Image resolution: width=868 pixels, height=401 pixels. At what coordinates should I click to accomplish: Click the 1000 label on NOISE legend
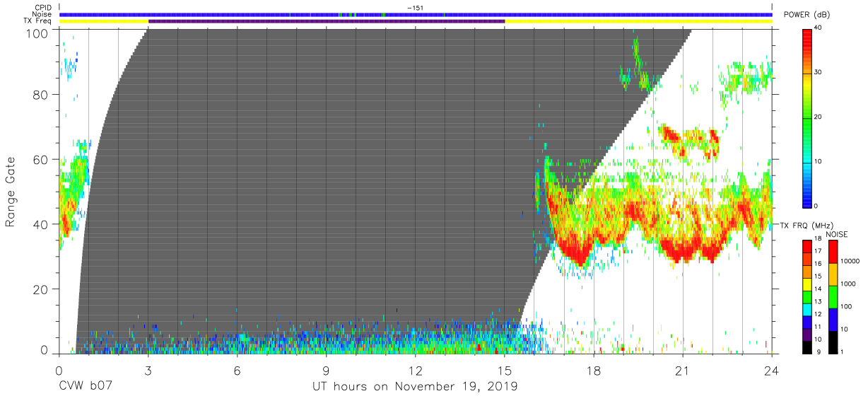click(849, 284)
